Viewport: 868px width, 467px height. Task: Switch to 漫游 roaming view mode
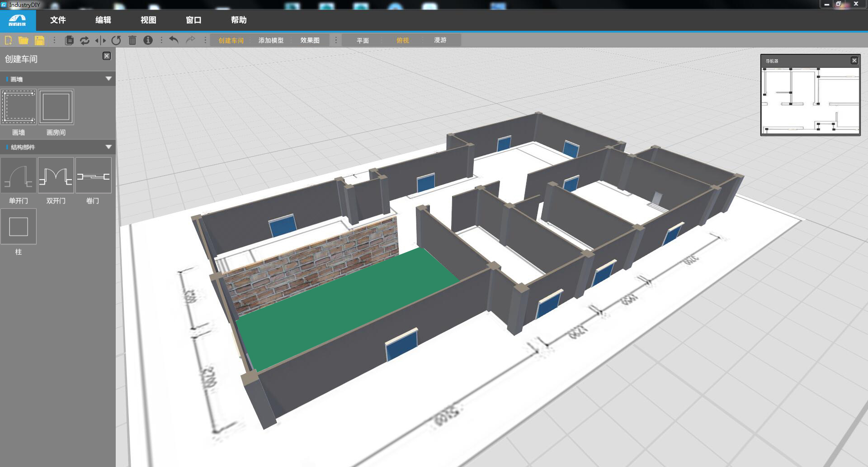440,40
